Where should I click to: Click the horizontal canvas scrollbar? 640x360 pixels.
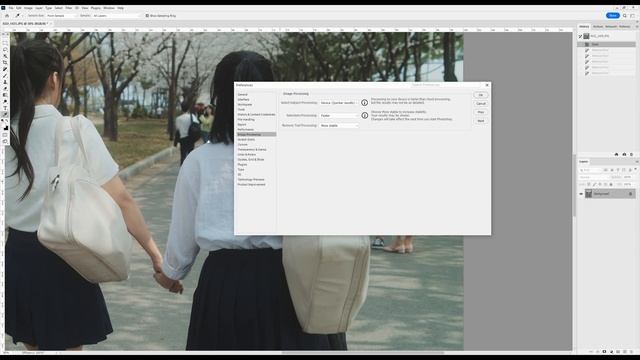click(362, 353)
